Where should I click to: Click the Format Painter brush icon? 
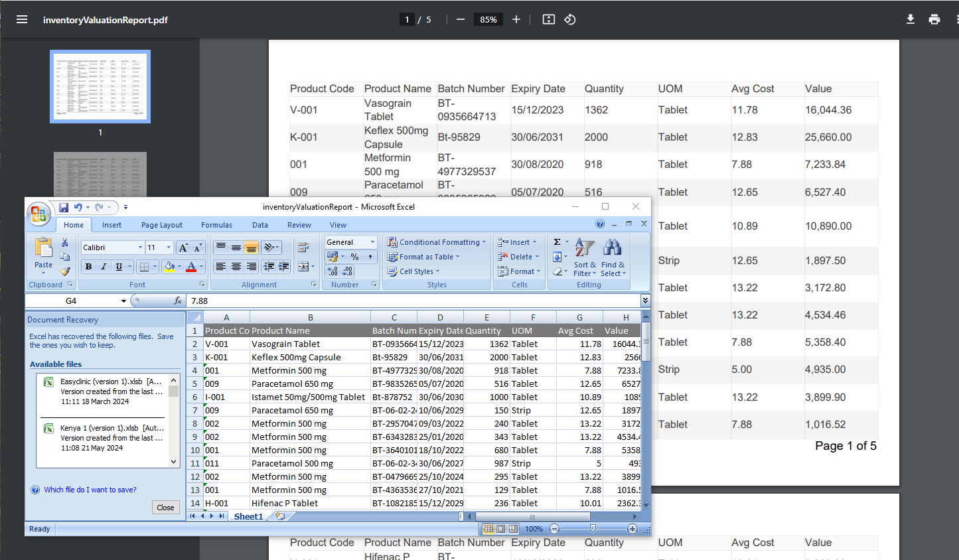coord(65,271)
